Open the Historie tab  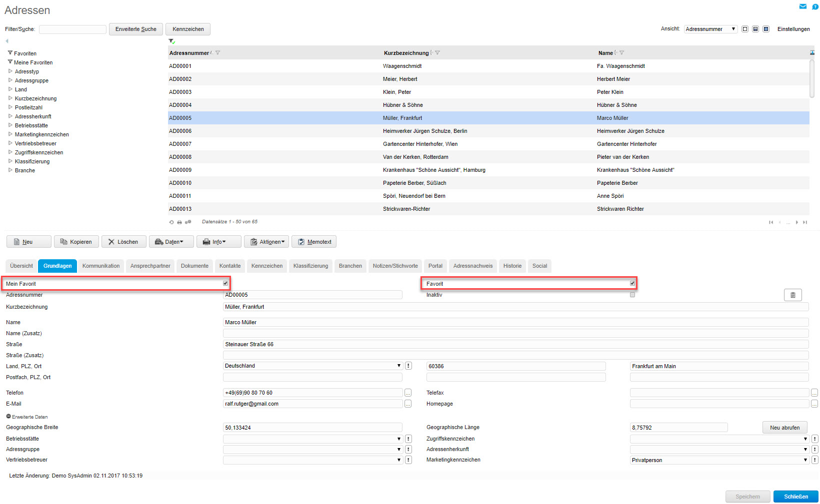pyautogui.click(x=512, y=266)
